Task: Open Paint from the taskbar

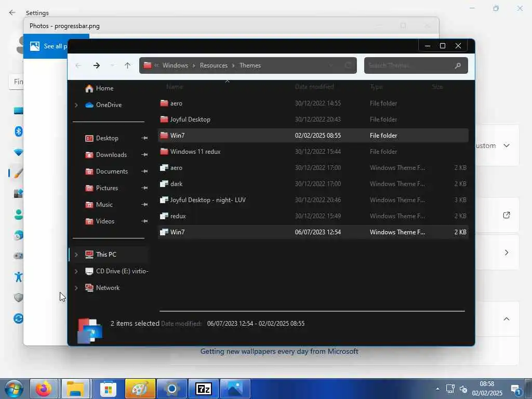Action: pyautogui.click(x=140, y=389)
